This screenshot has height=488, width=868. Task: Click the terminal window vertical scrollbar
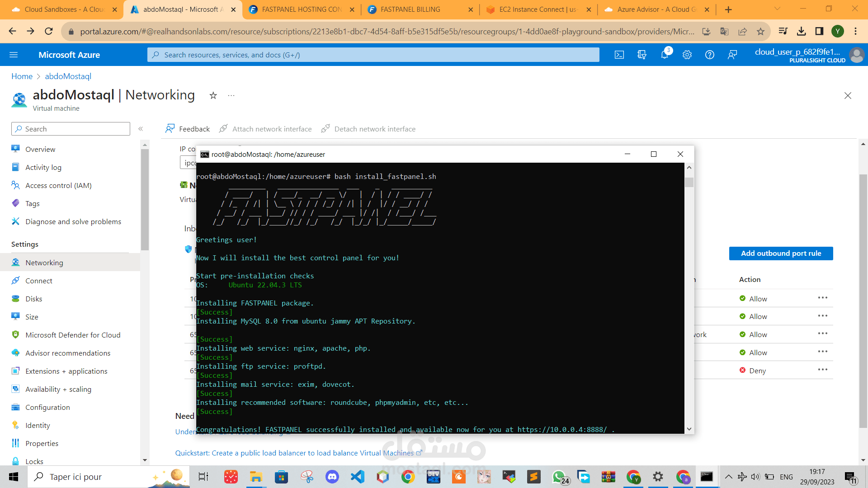tap(689, 298)
